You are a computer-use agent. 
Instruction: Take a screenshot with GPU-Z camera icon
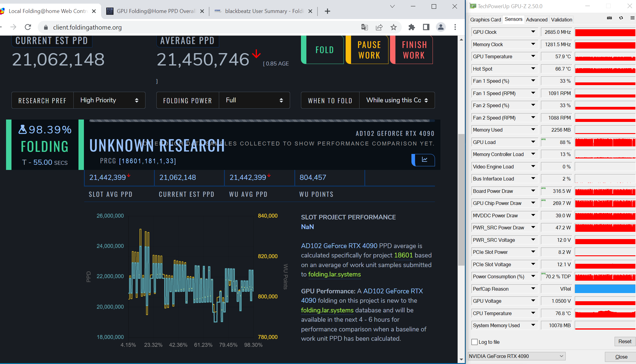tap(609, 18)
